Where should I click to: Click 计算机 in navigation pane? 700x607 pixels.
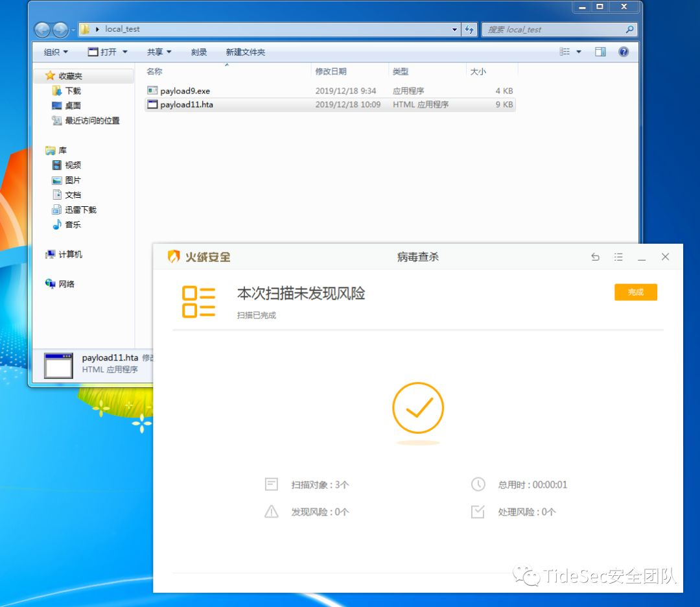pyautogui.click(x=70, y=254)
